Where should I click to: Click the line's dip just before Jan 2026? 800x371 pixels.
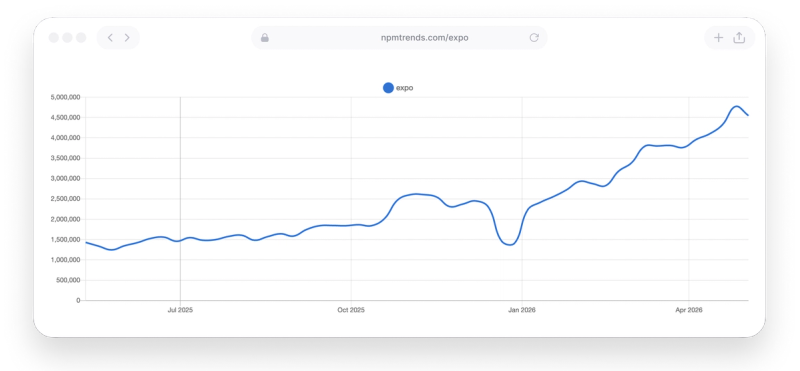coord(509,244)
